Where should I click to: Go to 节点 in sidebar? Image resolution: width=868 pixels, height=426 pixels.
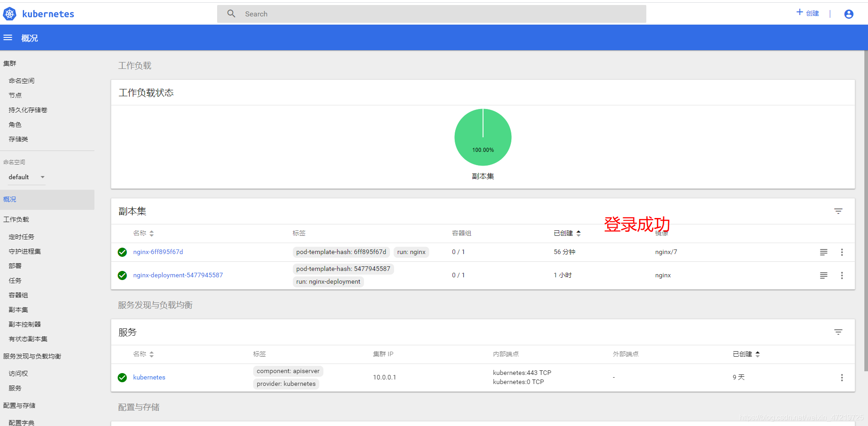15,95
